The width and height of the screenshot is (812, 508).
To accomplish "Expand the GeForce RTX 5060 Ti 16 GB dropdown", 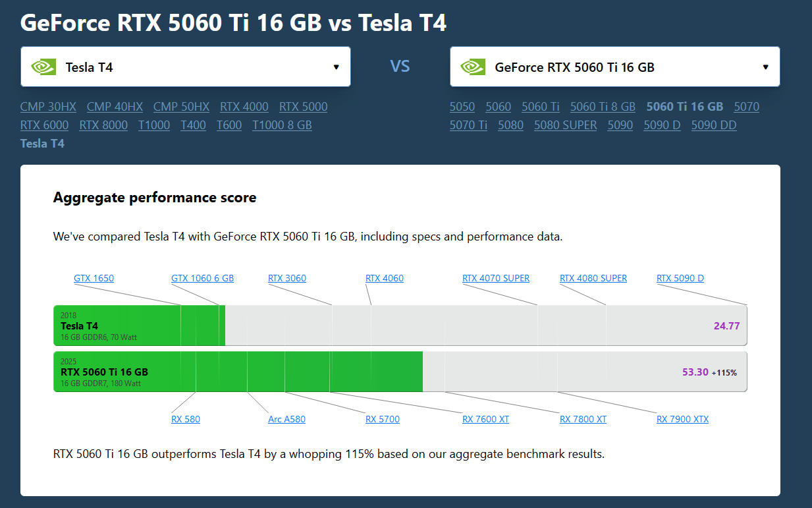I will [x=765, y=67].
